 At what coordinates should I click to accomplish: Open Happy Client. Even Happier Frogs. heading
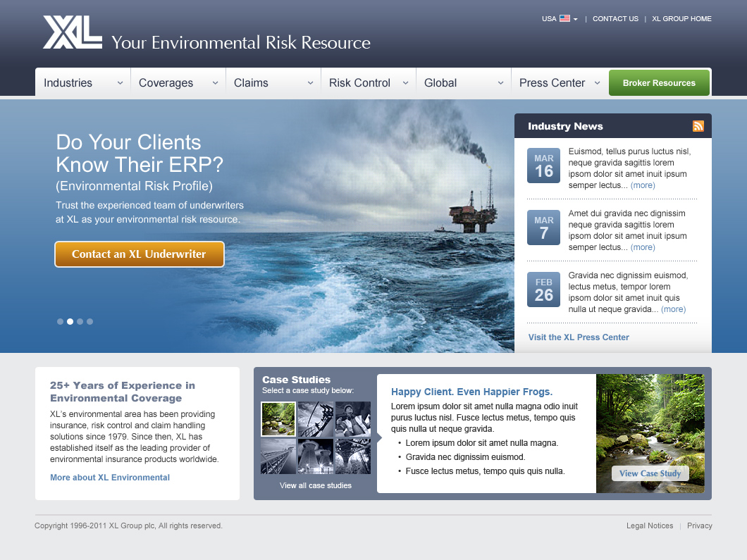pos(471,392)
